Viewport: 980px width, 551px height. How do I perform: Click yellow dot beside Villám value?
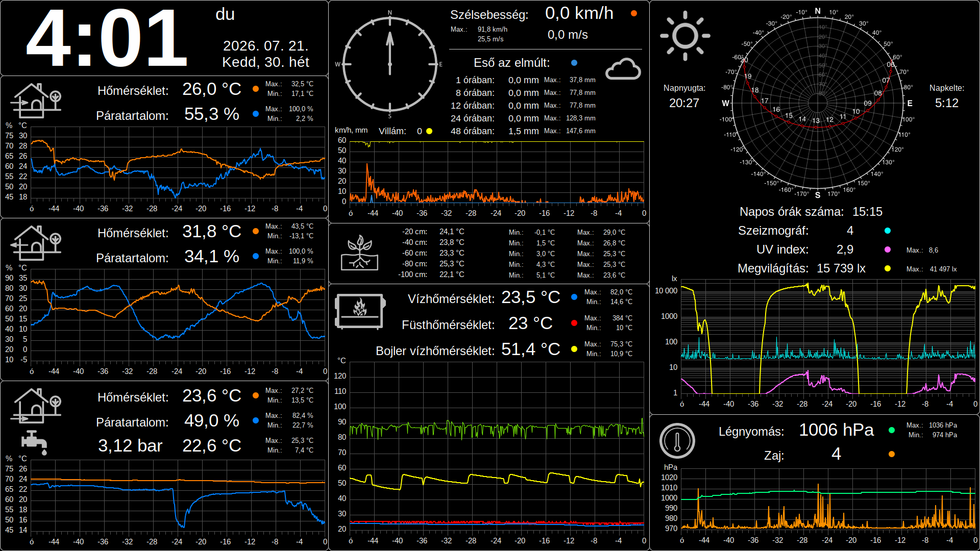point(429,131)
